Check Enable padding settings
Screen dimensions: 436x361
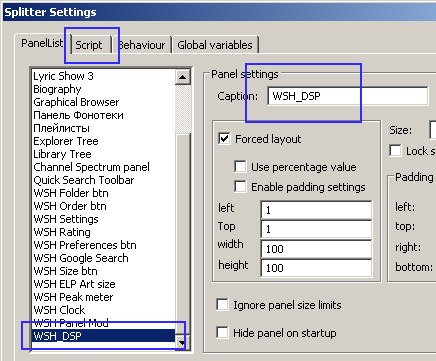[240, 186]
